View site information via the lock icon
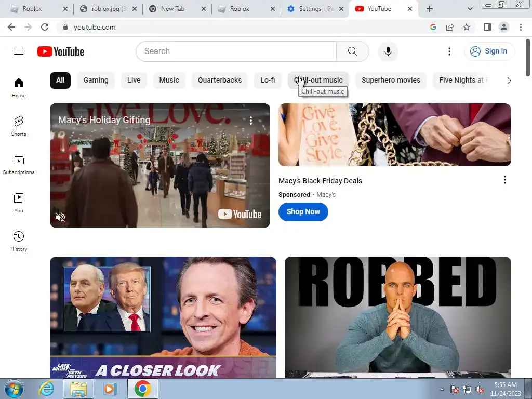The image size is (532, 399). tap(65, 27)
